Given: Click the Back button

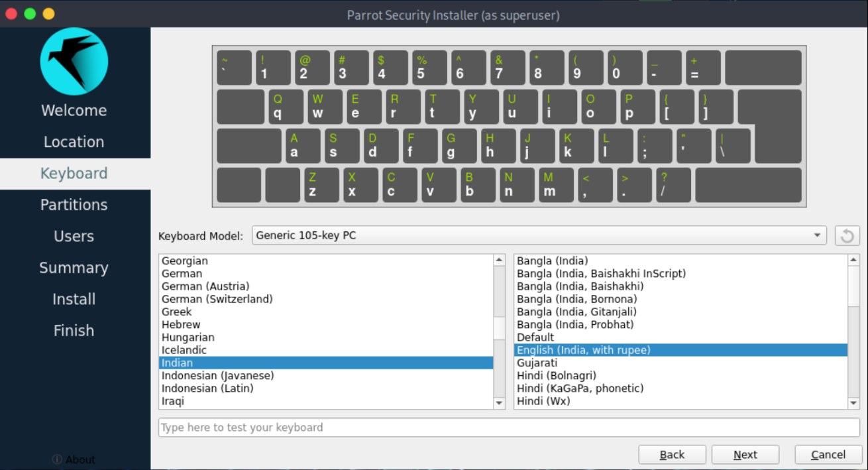Looking at the screenshot, I should click(672, 455).
